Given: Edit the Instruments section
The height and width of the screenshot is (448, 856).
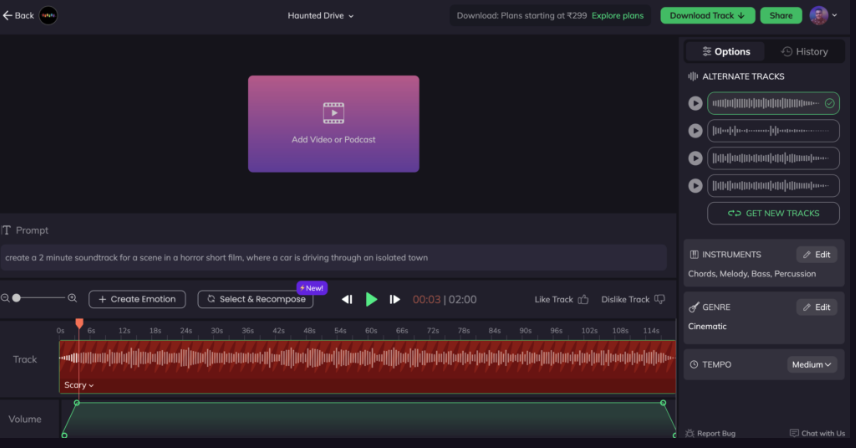Looking at the screenshot, I should 816,255.
